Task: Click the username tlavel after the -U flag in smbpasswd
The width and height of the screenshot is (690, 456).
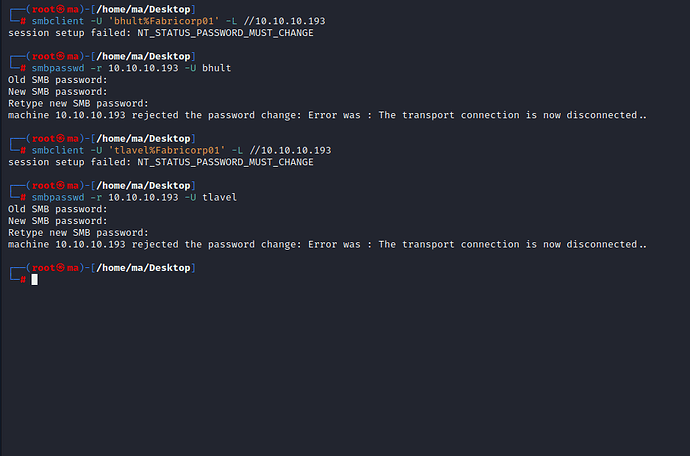Action: 220,197
